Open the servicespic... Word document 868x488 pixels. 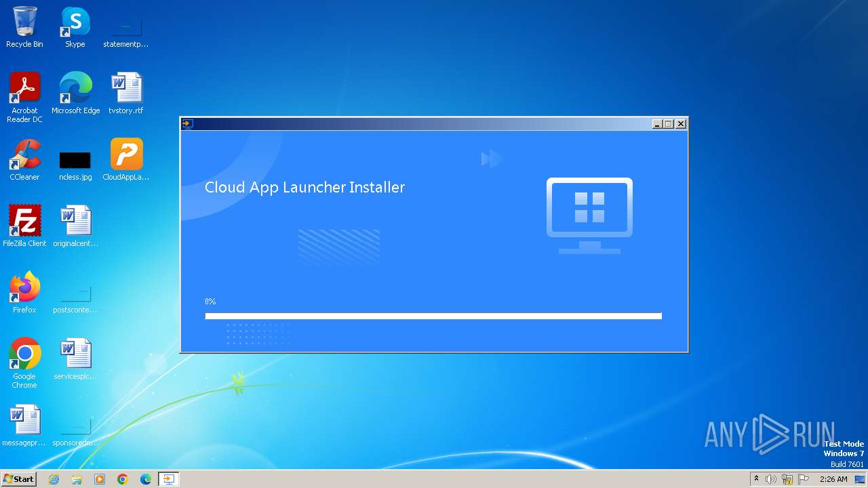click(75, 359)
